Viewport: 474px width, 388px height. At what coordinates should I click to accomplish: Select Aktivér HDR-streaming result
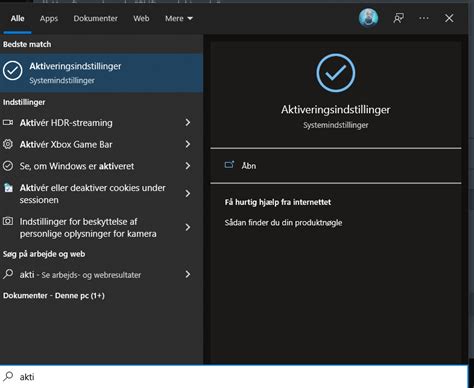[101, 123]
